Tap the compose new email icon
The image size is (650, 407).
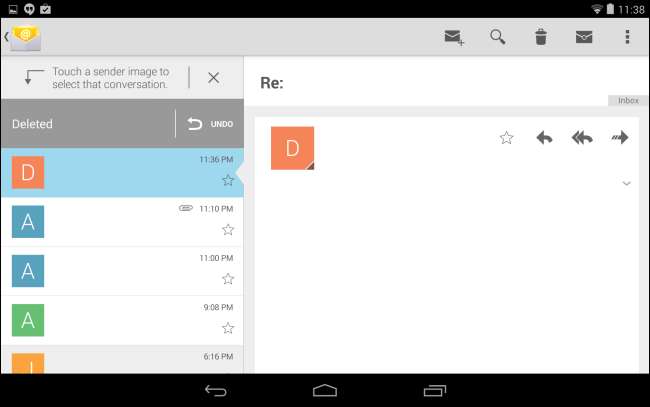coord(454,37)
